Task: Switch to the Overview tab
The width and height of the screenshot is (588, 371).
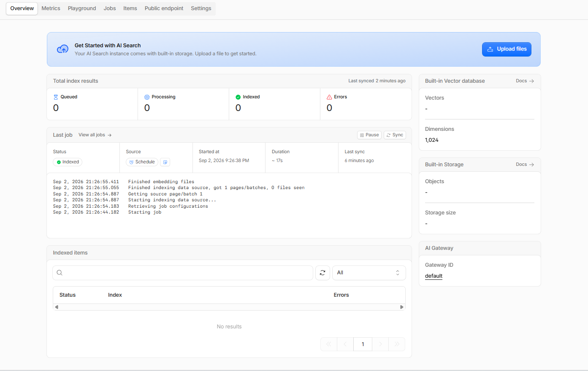Action: 22,8
